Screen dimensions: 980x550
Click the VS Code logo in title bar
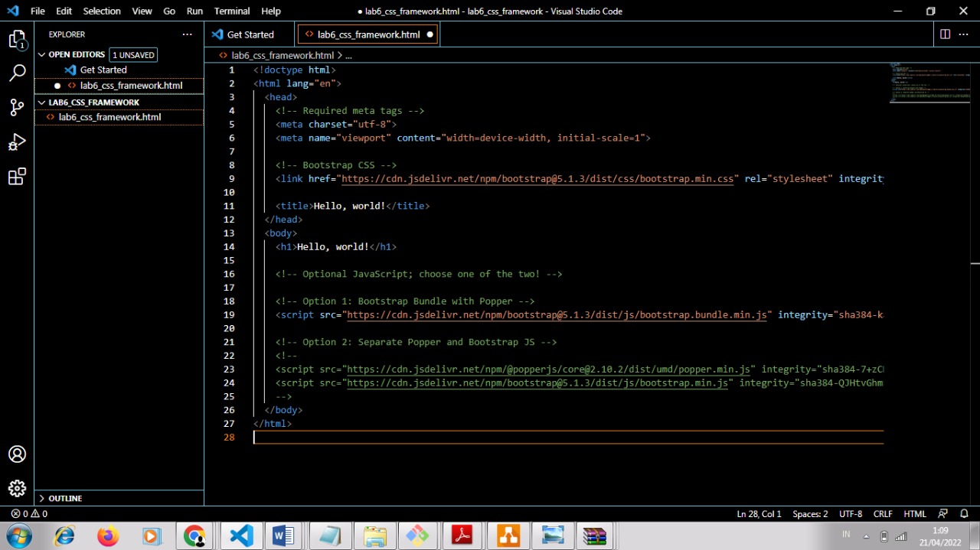tap(12, 11)
